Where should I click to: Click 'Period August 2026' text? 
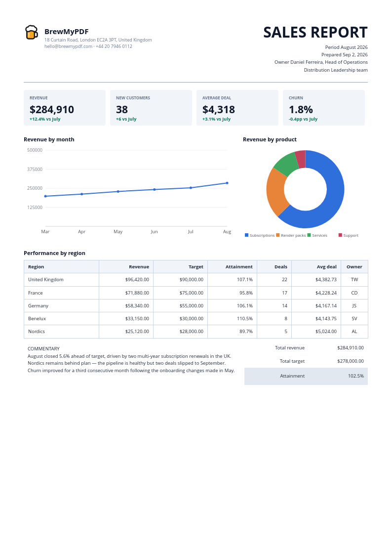pos(347,47)
